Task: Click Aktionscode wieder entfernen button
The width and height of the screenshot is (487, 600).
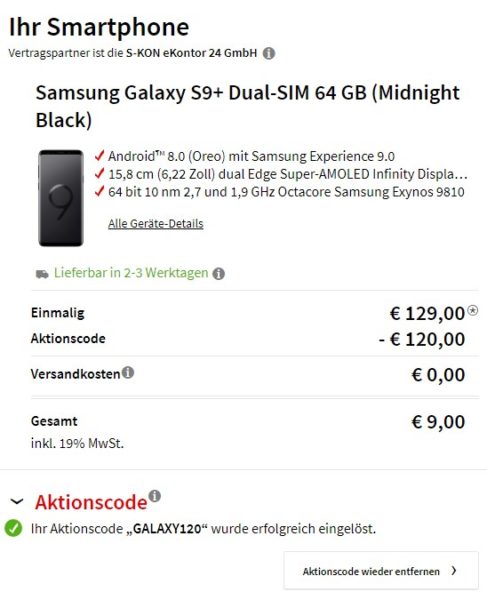Action: (381, 570)
